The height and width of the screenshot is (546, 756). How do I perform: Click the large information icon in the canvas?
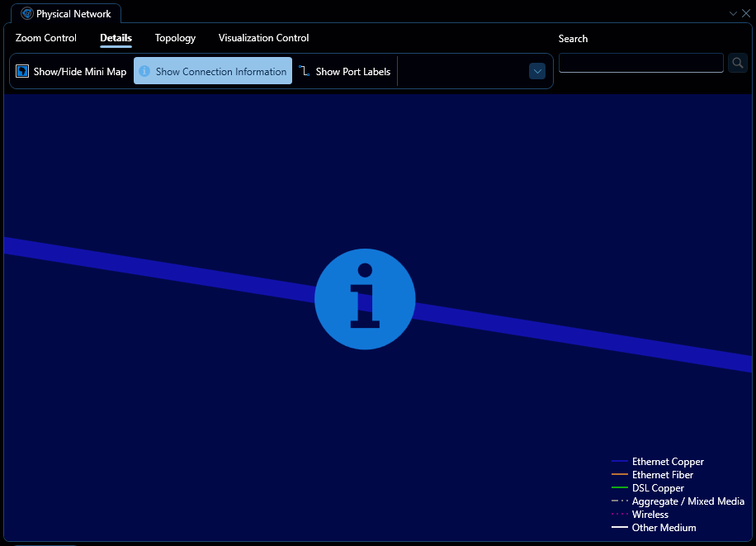tap(365, 299)
